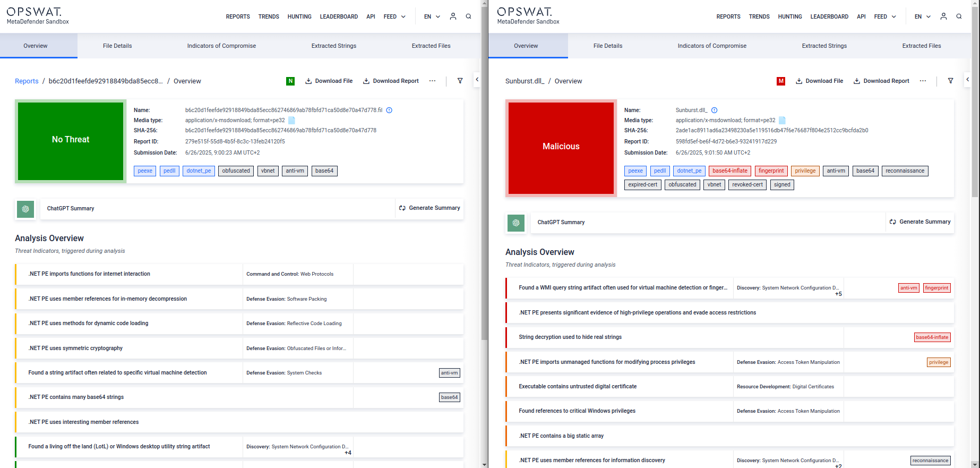Click file icon beside Sunburst media type

782,121
